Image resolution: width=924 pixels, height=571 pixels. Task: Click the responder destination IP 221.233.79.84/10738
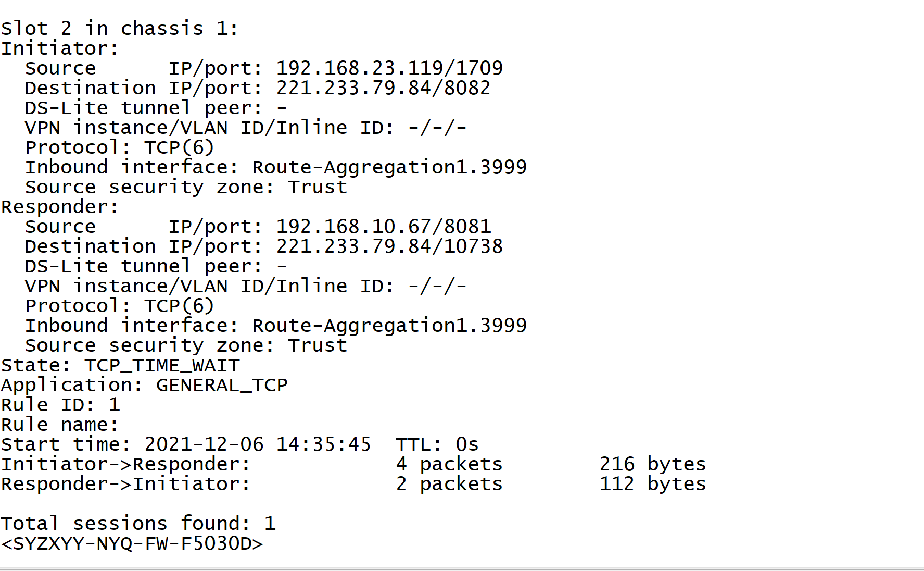(389, 246)
